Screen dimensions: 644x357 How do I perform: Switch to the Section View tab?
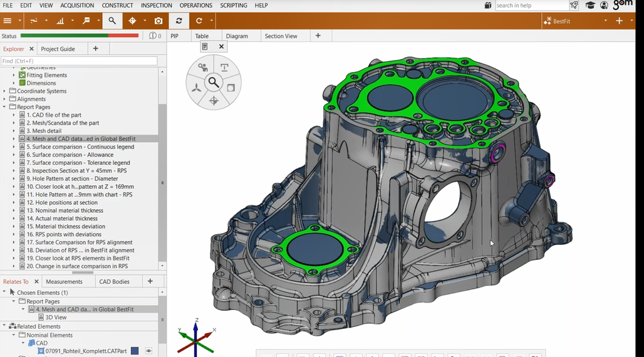click(281, 36)
